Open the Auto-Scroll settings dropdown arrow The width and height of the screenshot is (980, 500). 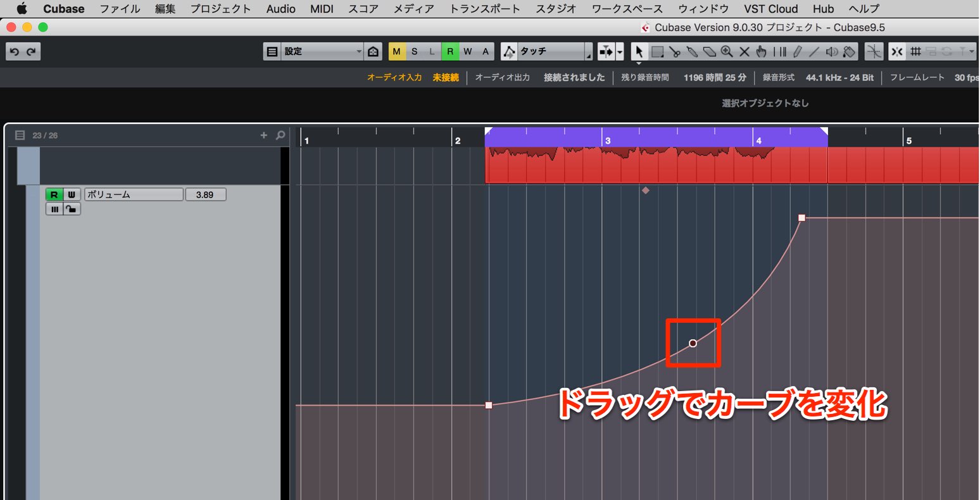point(620,52)
